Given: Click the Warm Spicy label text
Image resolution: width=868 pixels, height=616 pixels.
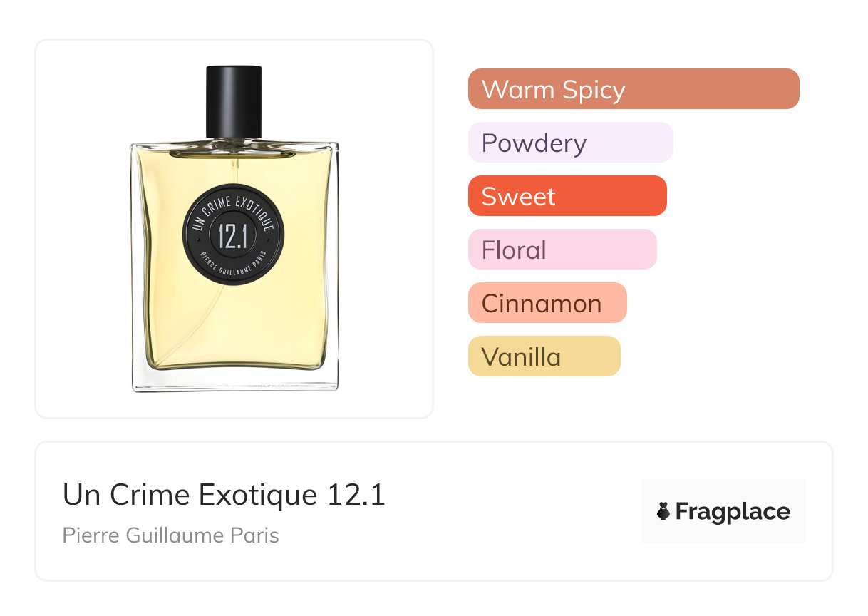Looking at the screenshot, I should pyautogui.click(x=554, y=89).
